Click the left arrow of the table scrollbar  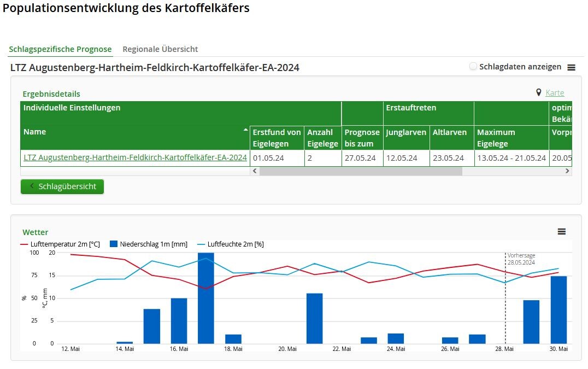tap(254, 171)
